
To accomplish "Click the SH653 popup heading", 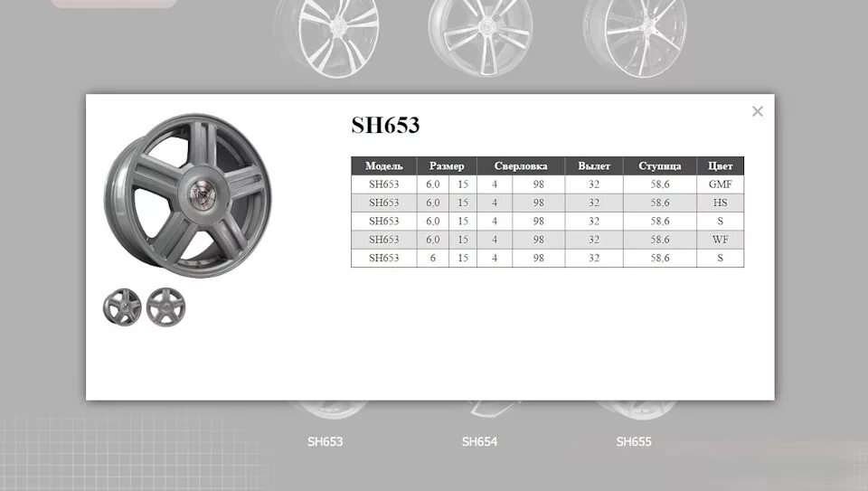I will pyautogui.click(x=385, y=125).
